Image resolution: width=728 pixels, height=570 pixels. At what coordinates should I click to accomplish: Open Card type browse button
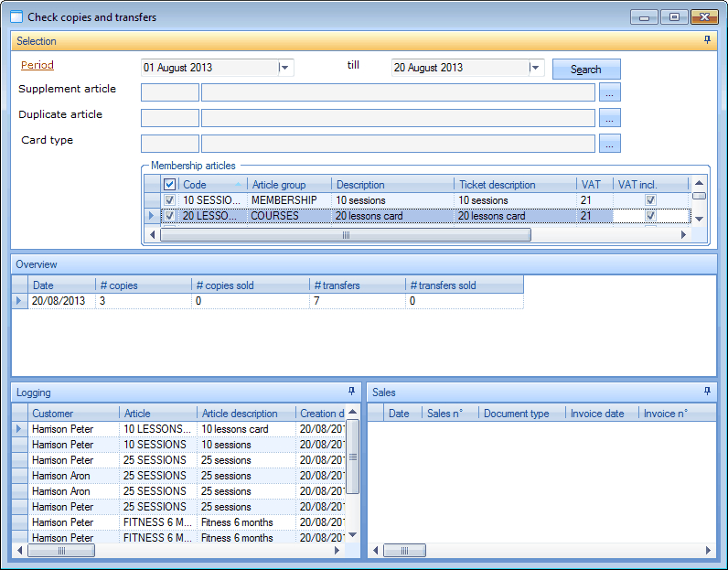point(610,143)
